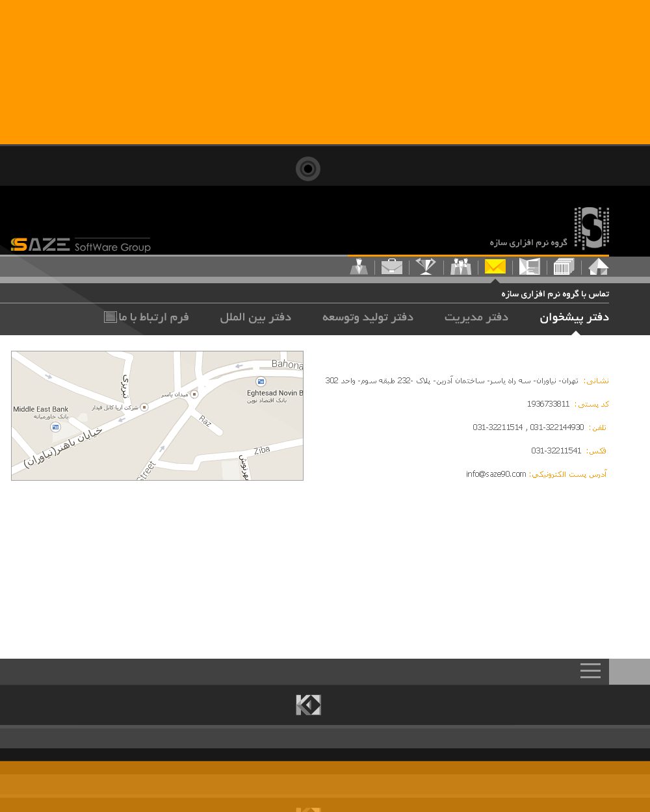650x812 pixels.
Task: Go to دفتر بین الملل tab
Action: pyautogui.click(x=255, y=318)
